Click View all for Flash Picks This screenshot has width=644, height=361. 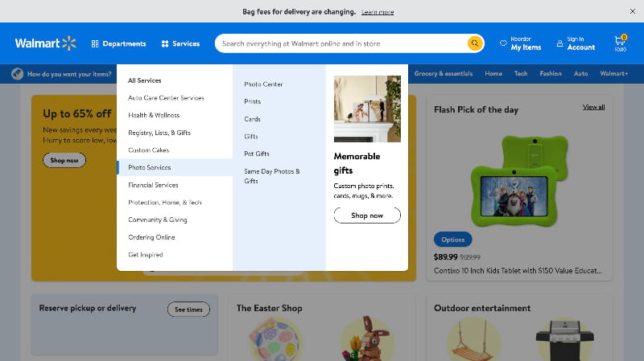[x=593, y=107]
